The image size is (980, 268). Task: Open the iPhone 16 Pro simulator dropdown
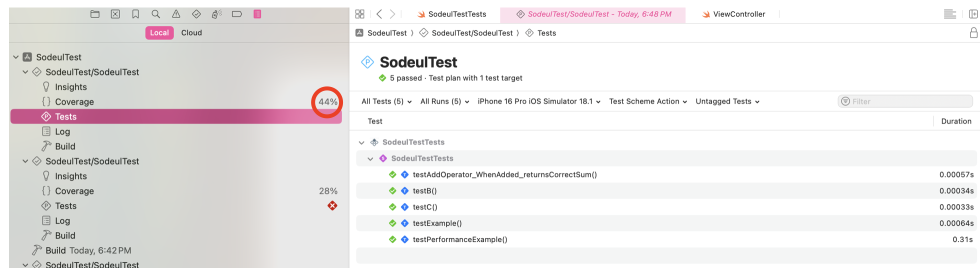point(538,101)
